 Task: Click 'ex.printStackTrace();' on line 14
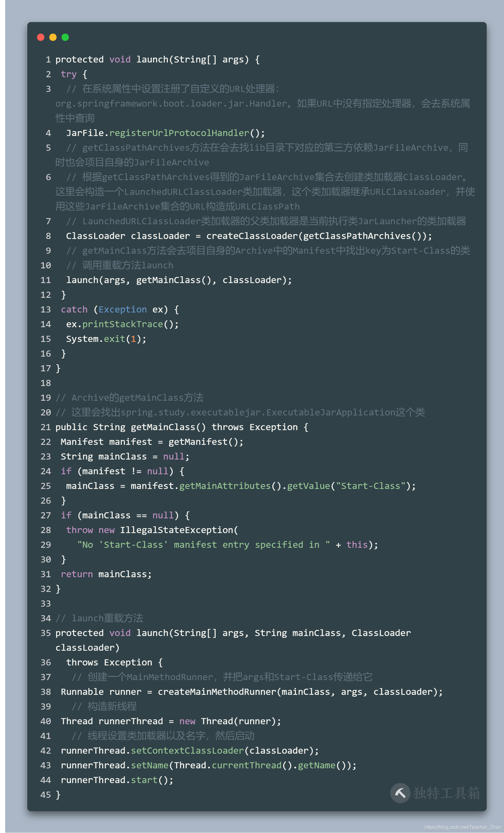point(122,324)
